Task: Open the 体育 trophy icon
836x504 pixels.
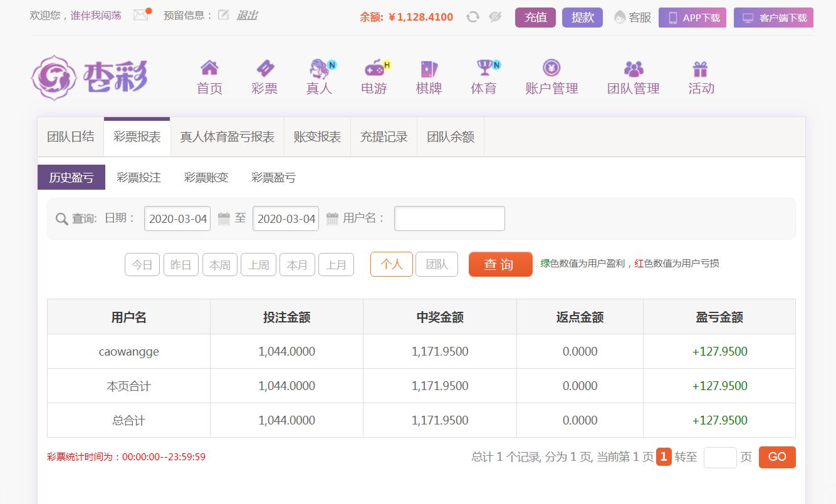Action: point(484,68)
